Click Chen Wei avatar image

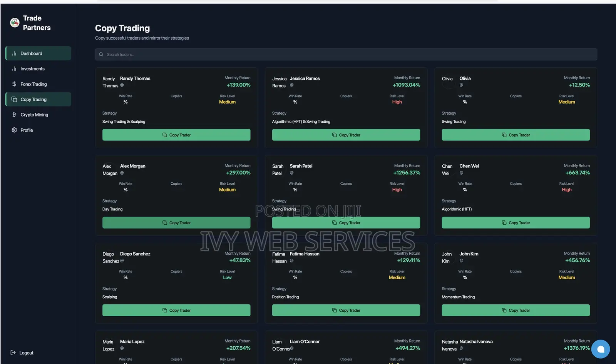[x=449, y=170]
